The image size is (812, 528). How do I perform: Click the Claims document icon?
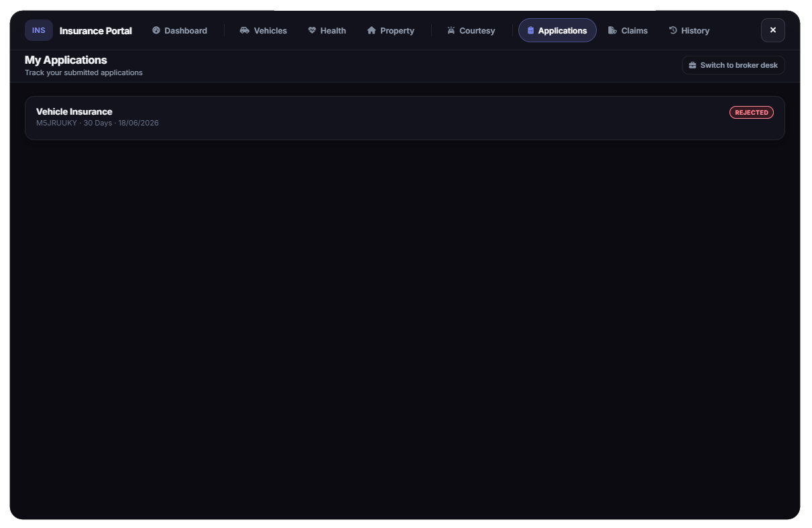tap(612, 30)
